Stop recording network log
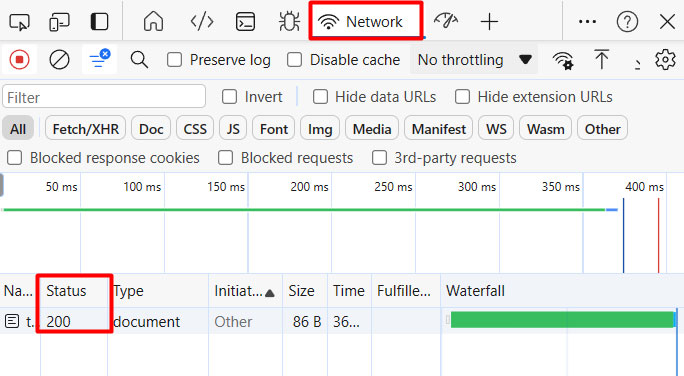The image size is (684, 376). pos(19,59)
